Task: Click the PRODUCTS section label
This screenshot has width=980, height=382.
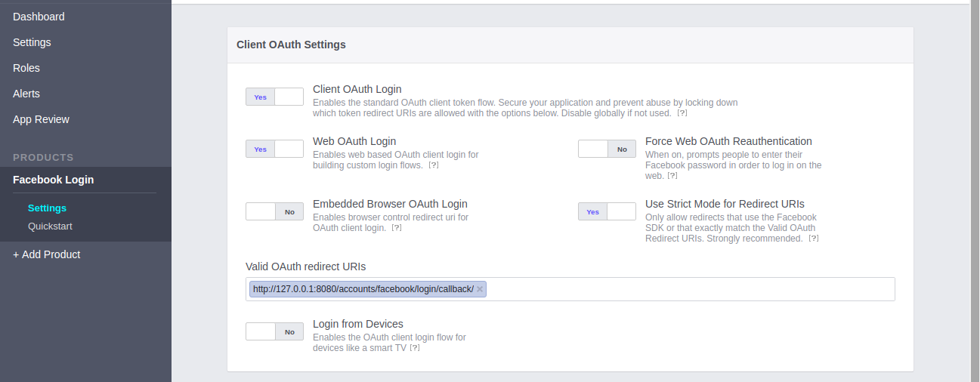Action: 43,157
